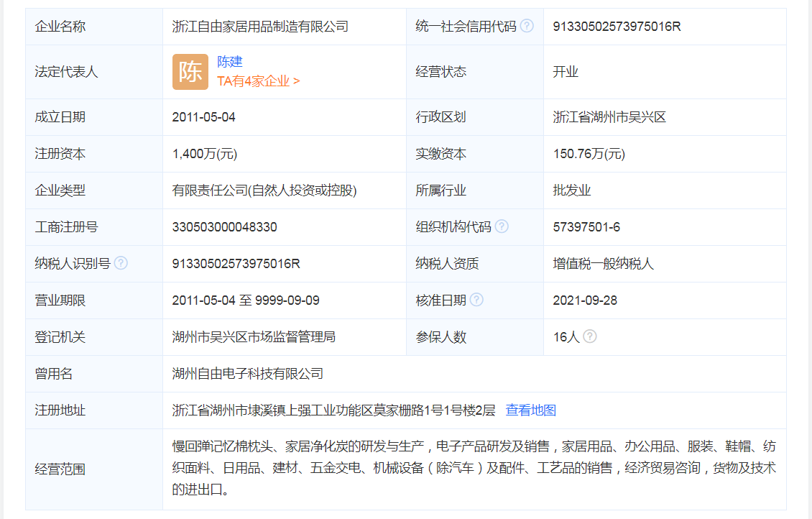Open the 核准日期 help tooltip icon
This screenshot has height=519, width=812.
(x=477, y=299)
